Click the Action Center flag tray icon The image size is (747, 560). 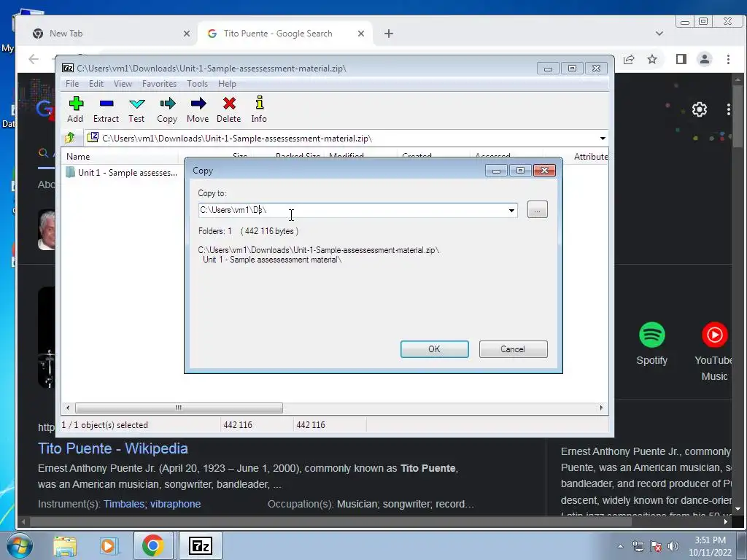(656, 546)
